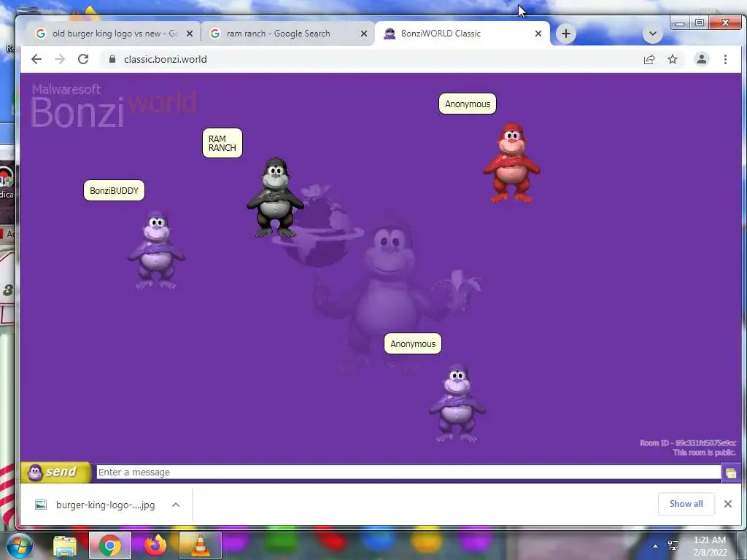Reload the BonziWORLD page

click(83, 59)
